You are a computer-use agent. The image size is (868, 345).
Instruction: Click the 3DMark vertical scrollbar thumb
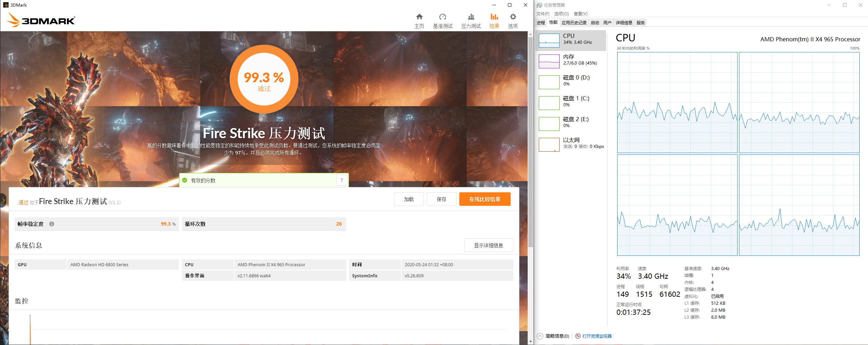coord(530,142)
